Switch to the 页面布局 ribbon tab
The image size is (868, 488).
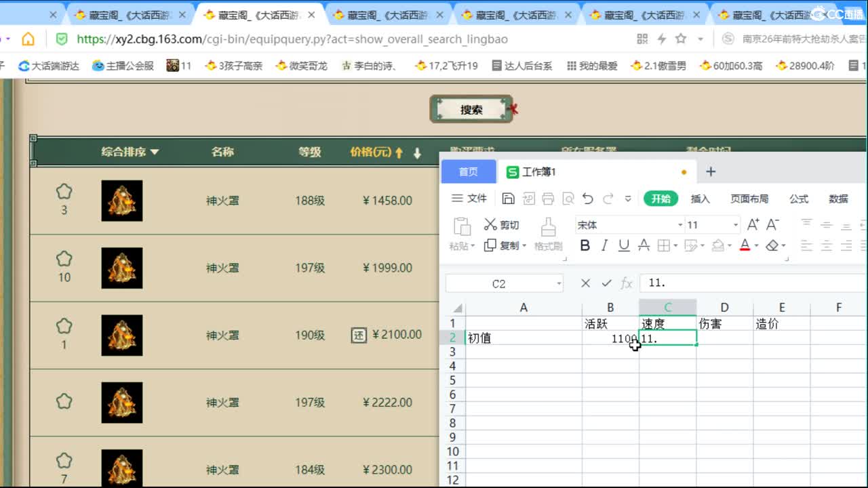coord(749,199)
